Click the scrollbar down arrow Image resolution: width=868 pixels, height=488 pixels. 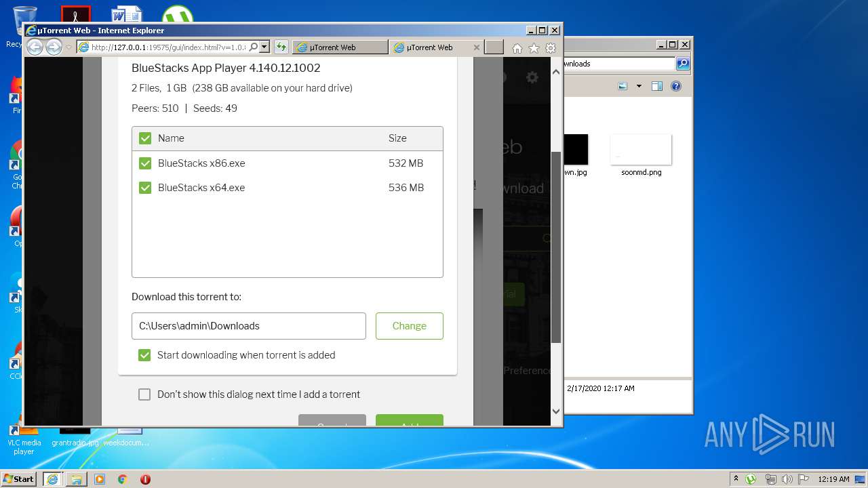556,411
